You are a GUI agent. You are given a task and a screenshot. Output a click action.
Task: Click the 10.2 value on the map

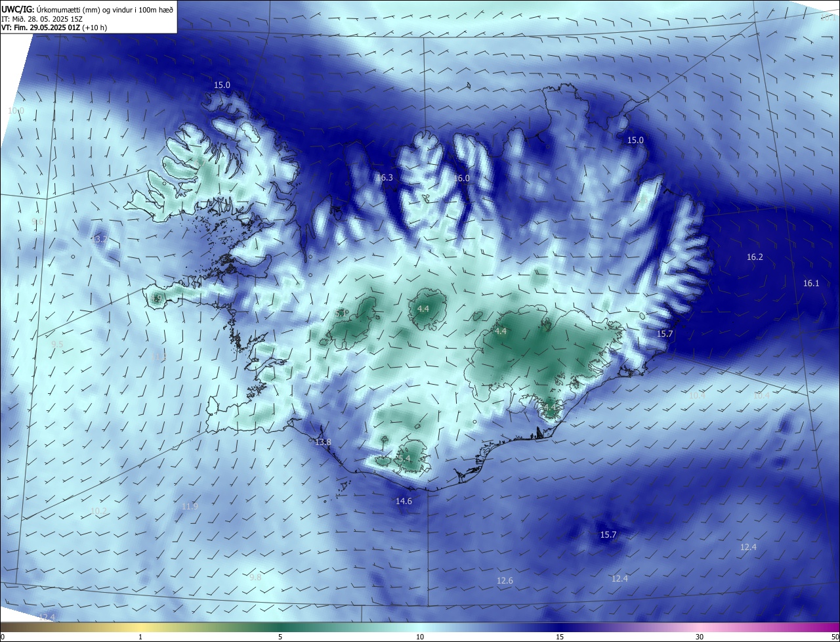[x=98, y=511]
